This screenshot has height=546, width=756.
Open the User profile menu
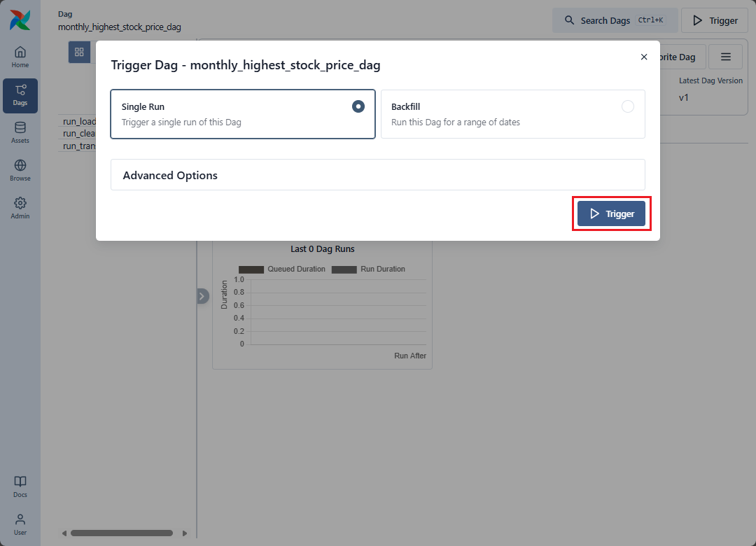tap(20, 524)
